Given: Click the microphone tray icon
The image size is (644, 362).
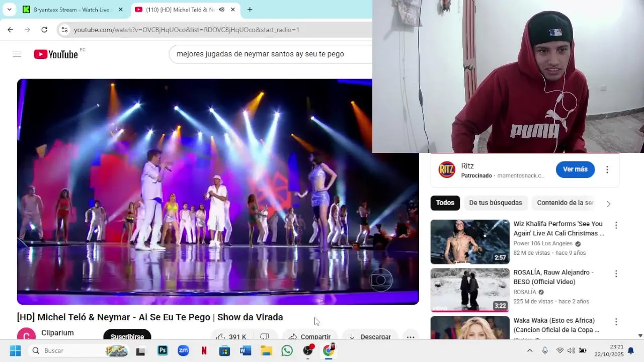Looking at the screenshot, I should coord(545,350).
